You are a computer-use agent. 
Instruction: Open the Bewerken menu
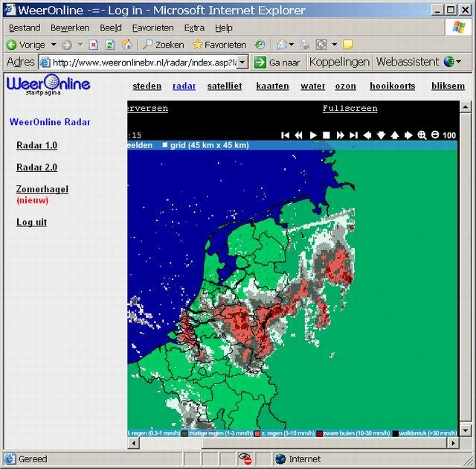click(70, 28)
